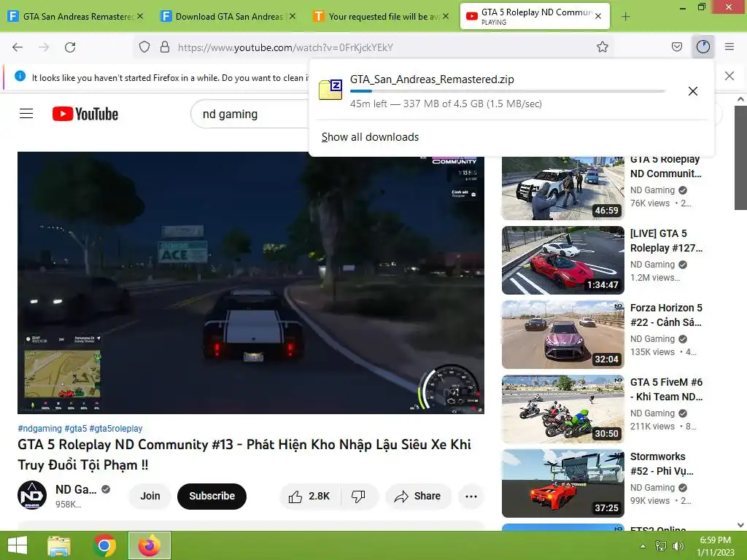The image size is (747, 560).
Task: Click the dislike thumbs-down button
Action: click(358, 496)
